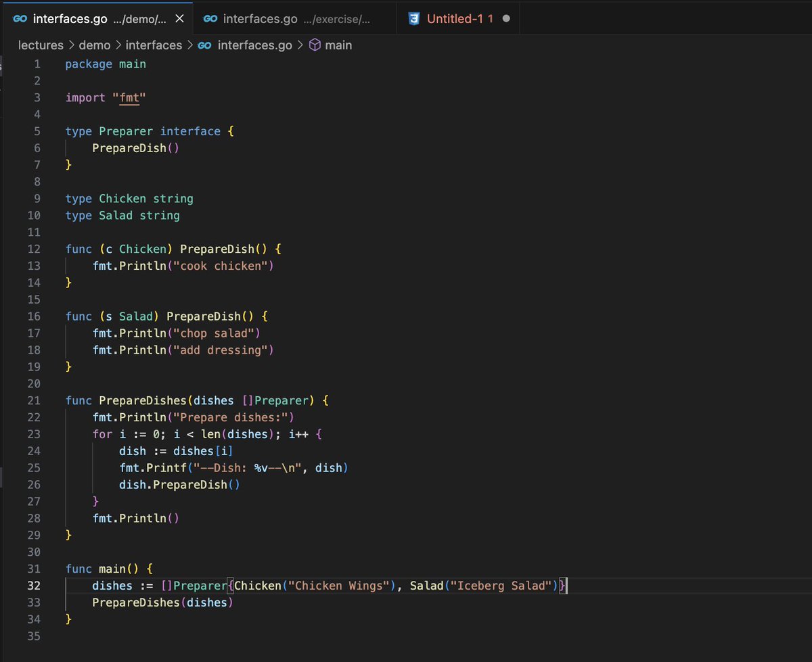Click the PrepareDishes function name on line 21
This screenshot has width=812, height=662.
tap(143, 400)
